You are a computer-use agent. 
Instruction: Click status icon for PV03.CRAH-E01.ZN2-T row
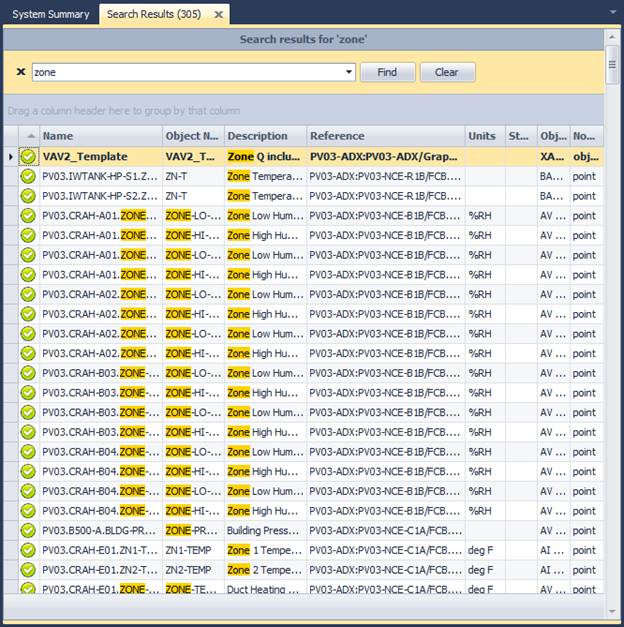coord(28,570)
